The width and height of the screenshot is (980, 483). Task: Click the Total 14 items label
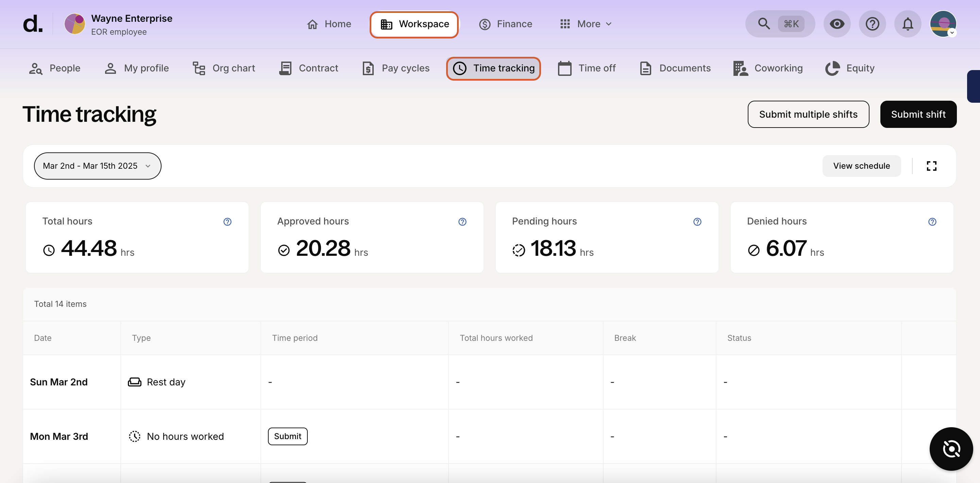(x=61, y=304)
